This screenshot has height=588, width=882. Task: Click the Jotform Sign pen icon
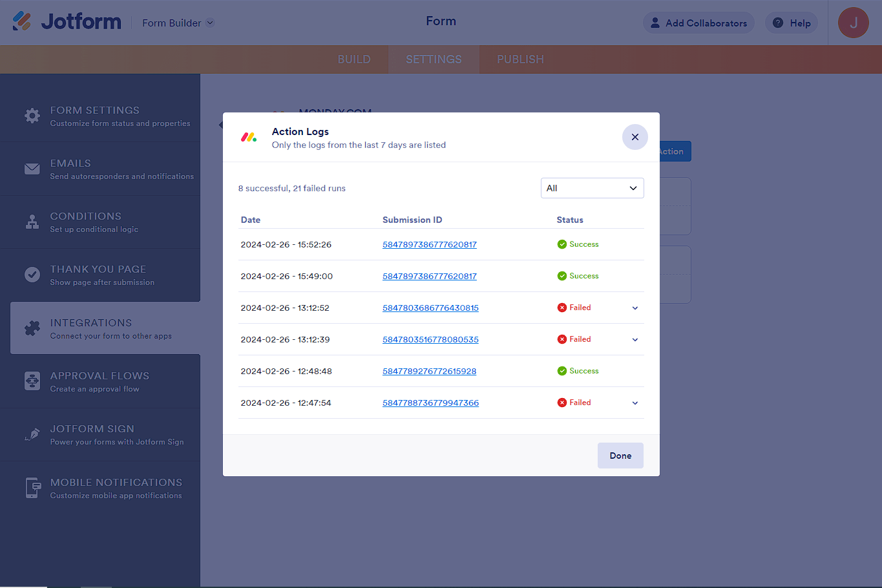pos(32,434)
